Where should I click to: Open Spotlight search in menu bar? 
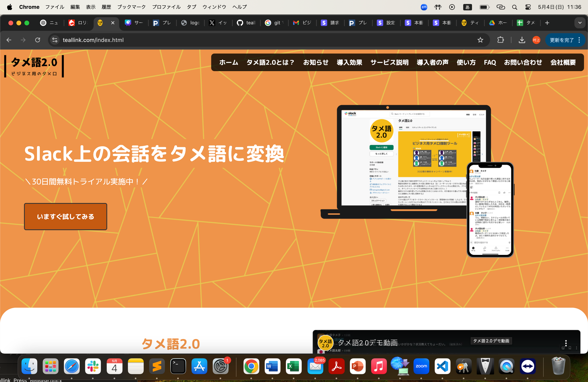514,7
